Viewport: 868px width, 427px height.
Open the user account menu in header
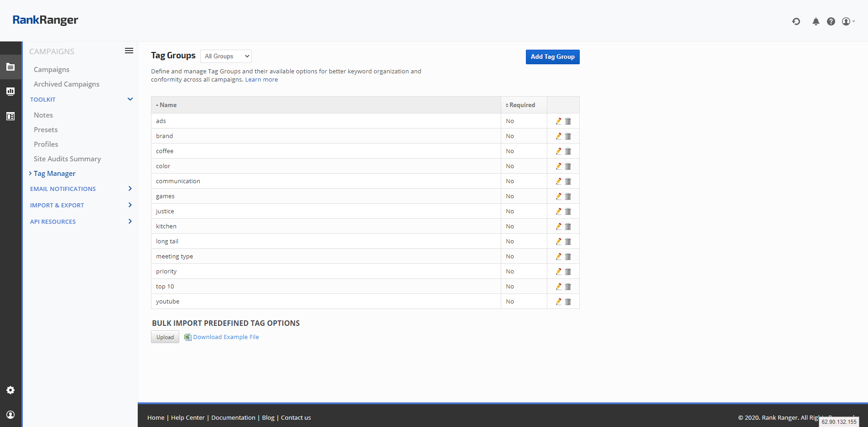[x=847, y=21]
